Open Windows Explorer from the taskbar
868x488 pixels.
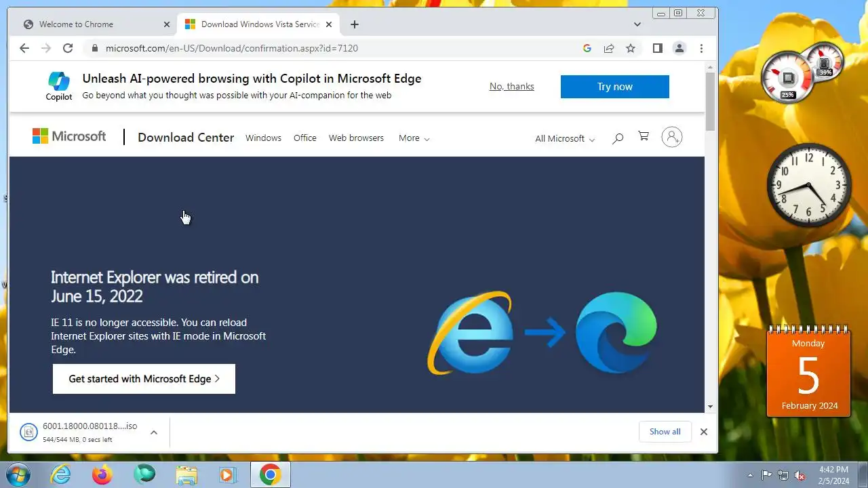(186, 474)
